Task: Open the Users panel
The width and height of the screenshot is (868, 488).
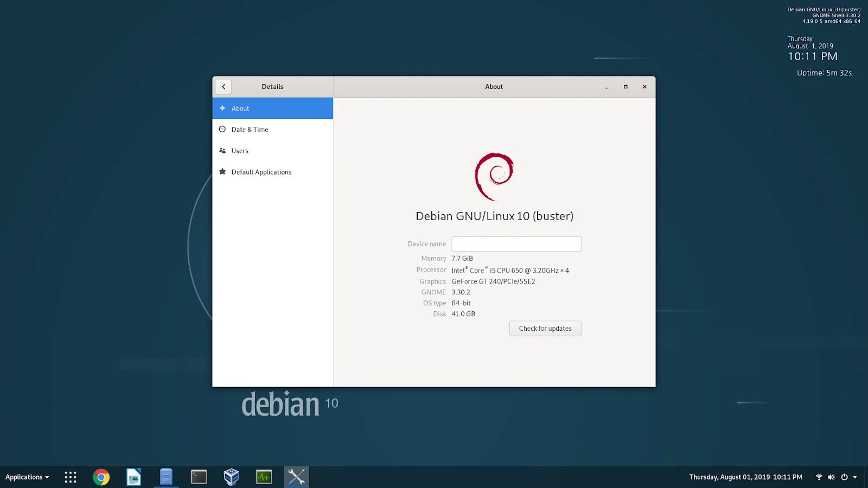Action: (x=272, y=151)
